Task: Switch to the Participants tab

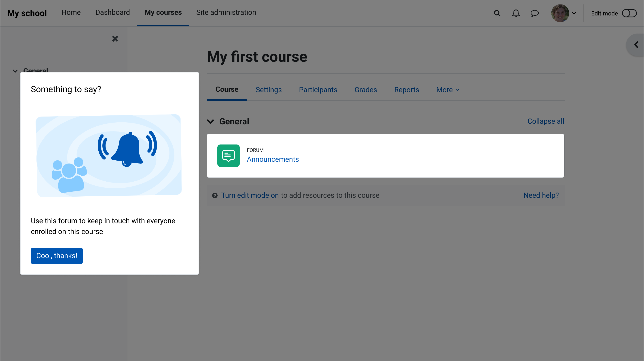Action: [318, 90]
